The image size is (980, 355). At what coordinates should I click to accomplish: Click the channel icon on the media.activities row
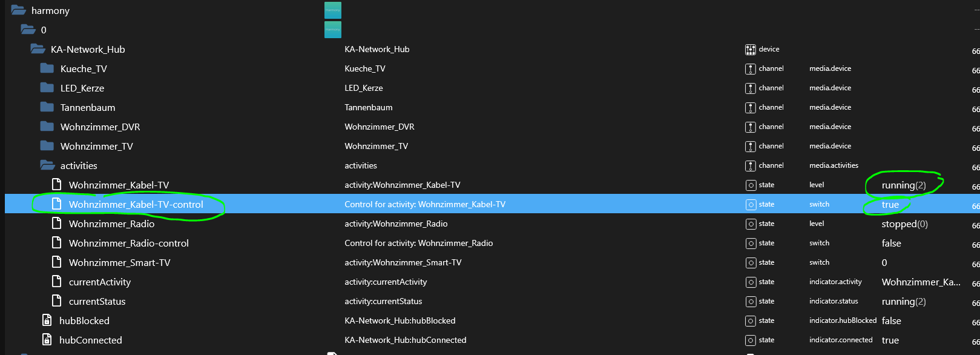point(751,165)
